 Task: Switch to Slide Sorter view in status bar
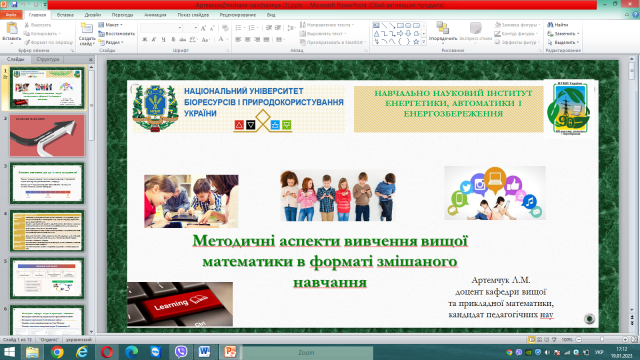(x=539, y=340)
